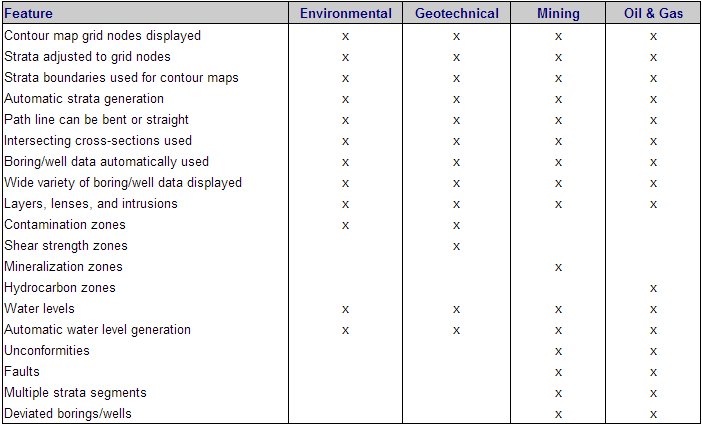
Task: Click Path line can be bent or straight
Action: (96, 120)
